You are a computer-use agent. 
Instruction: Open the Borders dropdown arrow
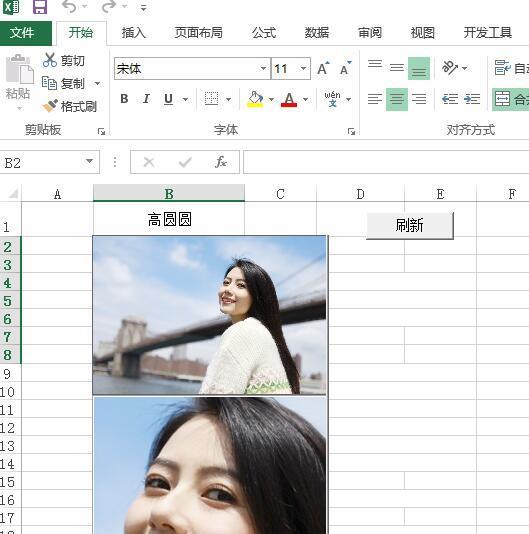tap(229, 99)
